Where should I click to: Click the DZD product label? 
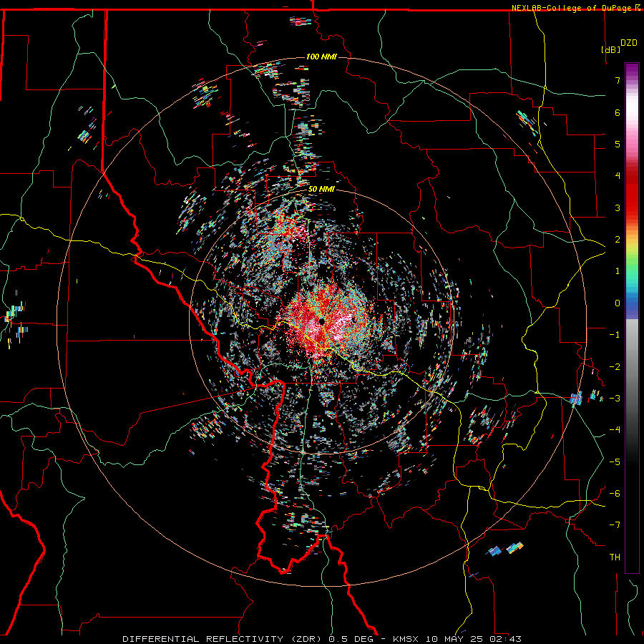pyautogui.click(x=629, y=43)
